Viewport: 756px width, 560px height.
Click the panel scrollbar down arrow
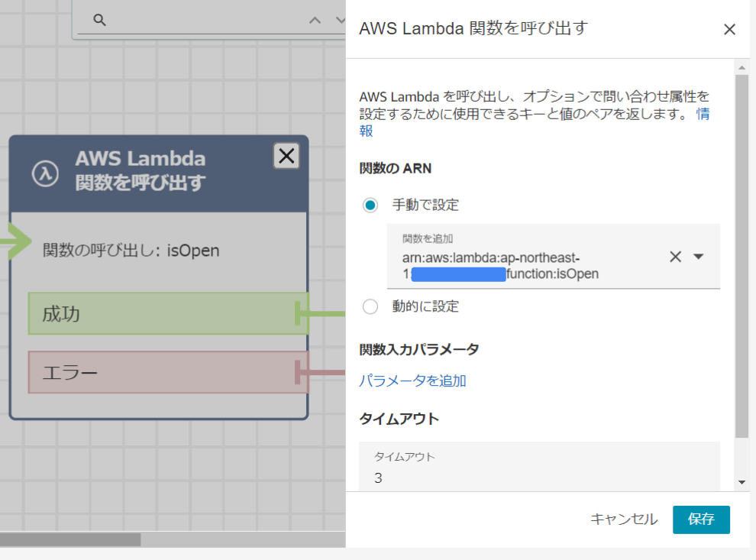pyautogui.click(x=742, y=482)
